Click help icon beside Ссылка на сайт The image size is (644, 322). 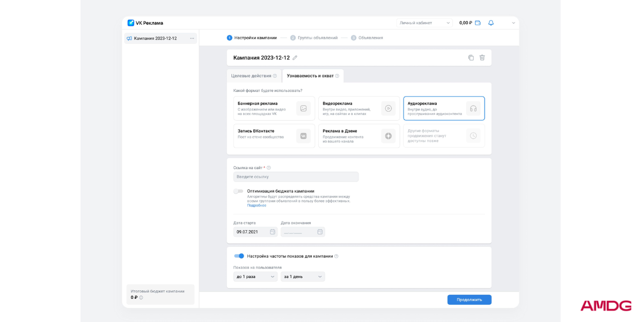(x=269, y=168)
